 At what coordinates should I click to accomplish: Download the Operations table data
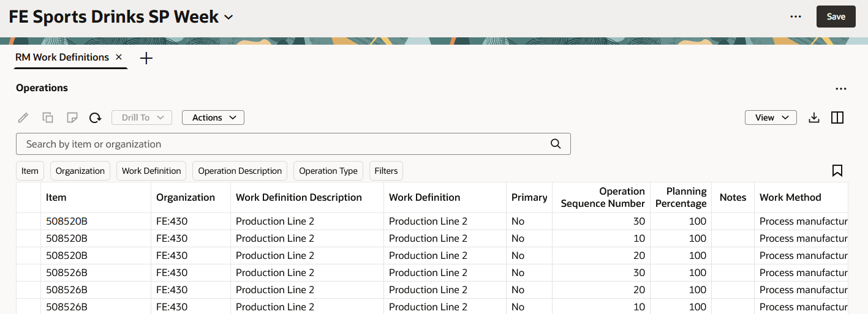tap(814, 118)
